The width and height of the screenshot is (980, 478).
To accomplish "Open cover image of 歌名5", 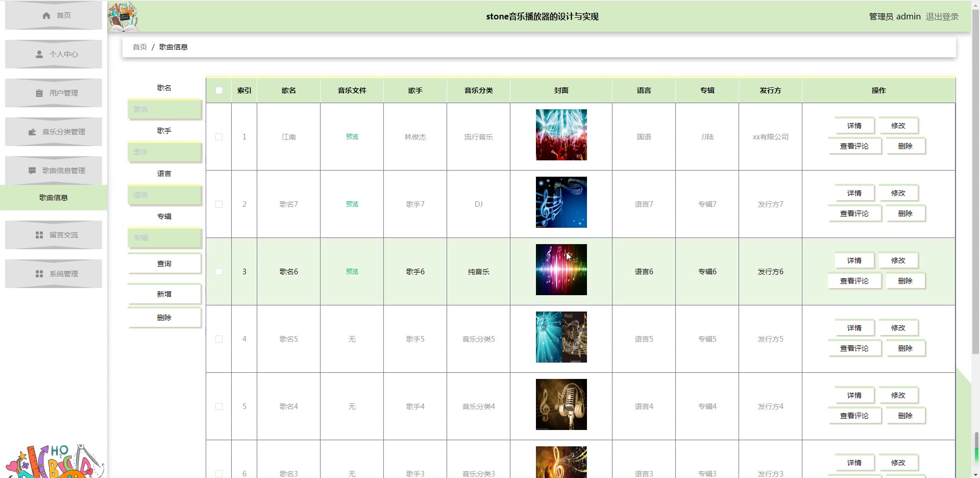I will coord(561,337).
